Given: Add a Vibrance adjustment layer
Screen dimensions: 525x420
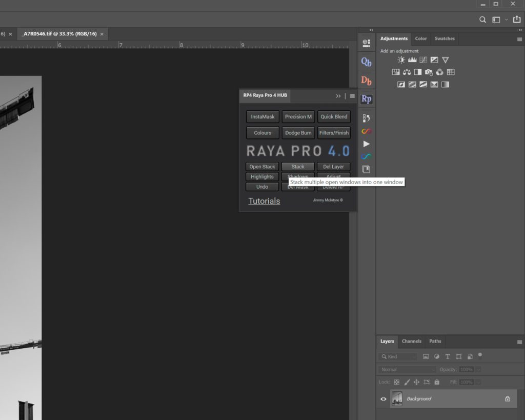Looking at the screenshot, I should coord(446,60).
